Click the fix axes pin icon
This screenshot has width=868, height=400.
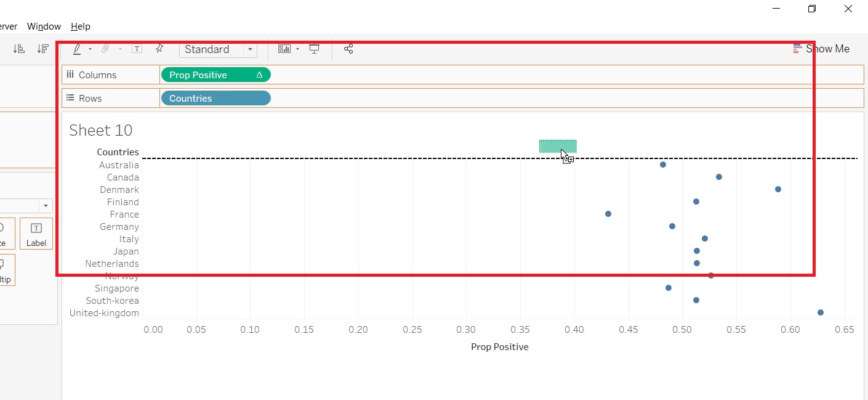pos(159,49)
